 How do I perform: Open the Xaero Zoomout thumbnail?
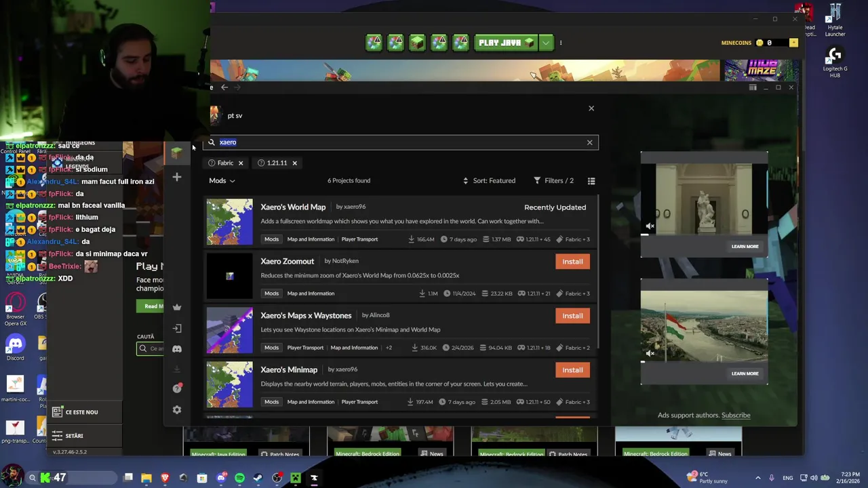tap(229, 276)
